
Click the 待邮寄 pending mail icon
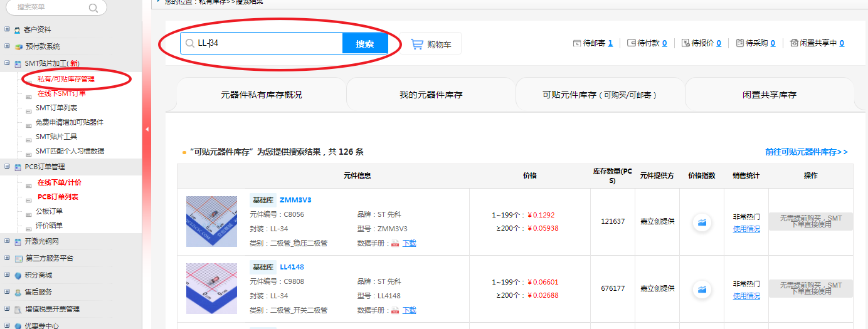pos(576,43)
